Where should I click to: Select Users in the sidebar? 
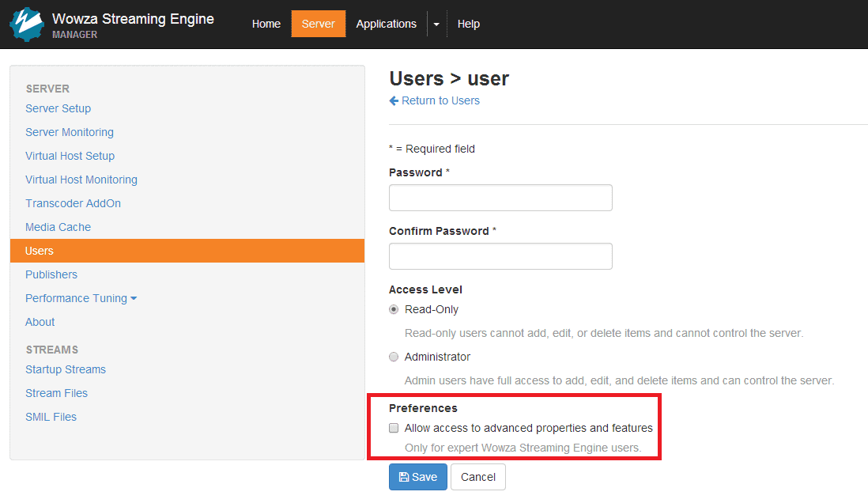(187, 251)
